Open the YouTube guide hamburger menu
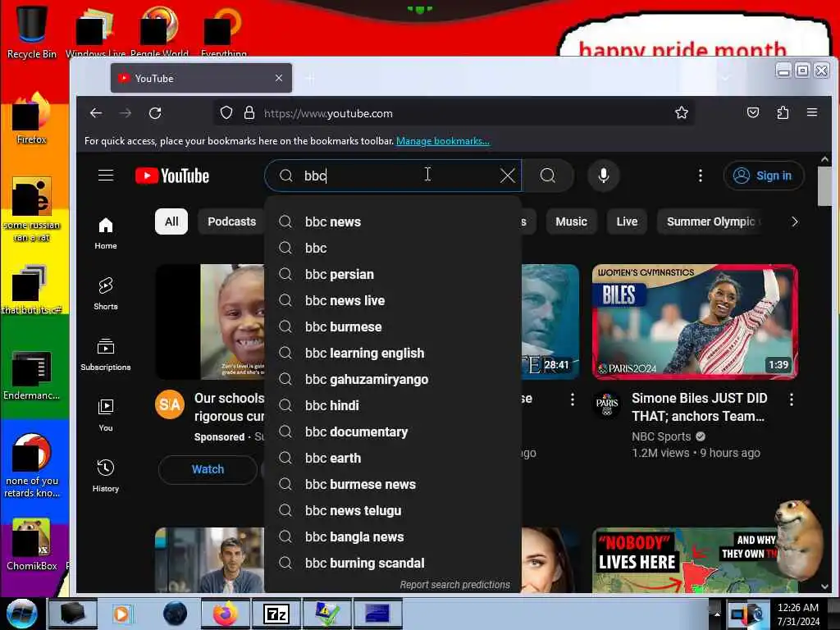Viewport: 840px width, 630px height. coord(106,176)
